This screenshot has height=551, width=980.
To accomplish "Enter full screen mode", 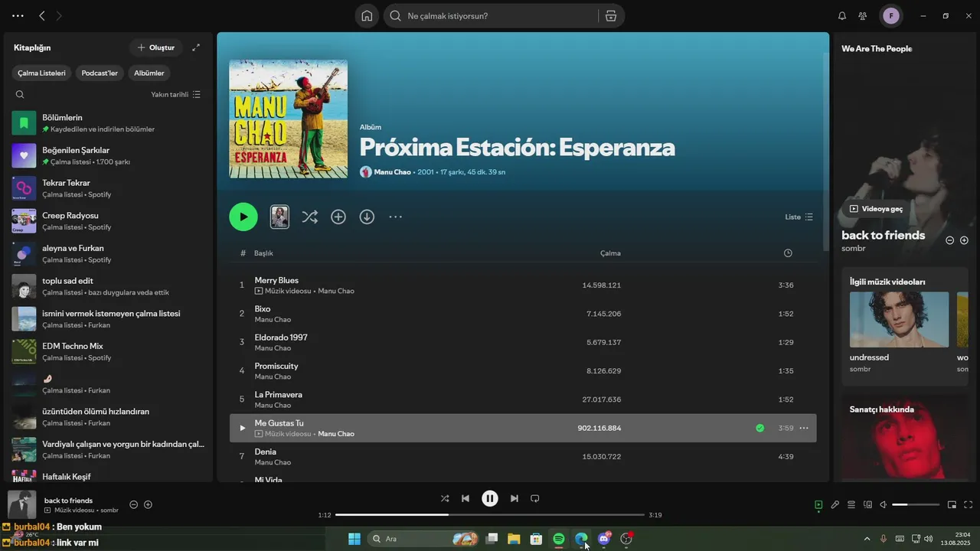I will point(969,505).
